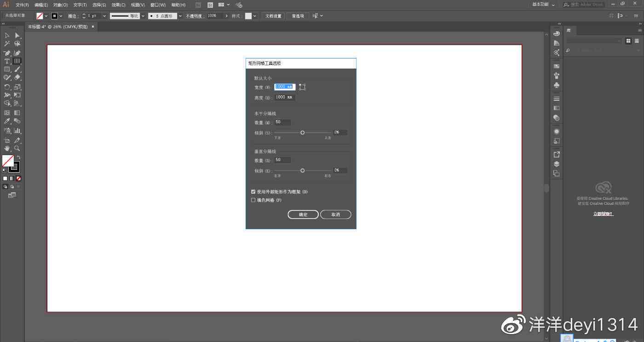Select the Rectangular Grid tool
This screenshot has height=342, width=644.
(17, 61)
